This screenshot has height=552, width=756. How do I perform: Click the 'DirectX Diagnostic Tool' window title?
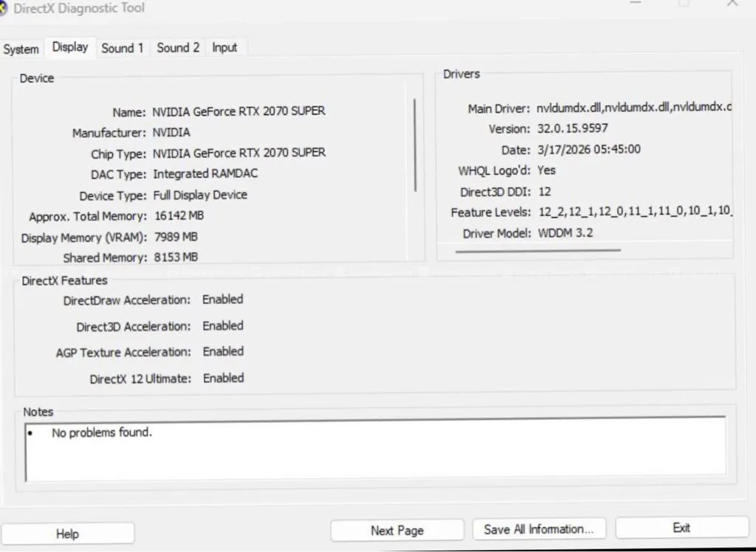pyautogui.click(x=79, y=8)
